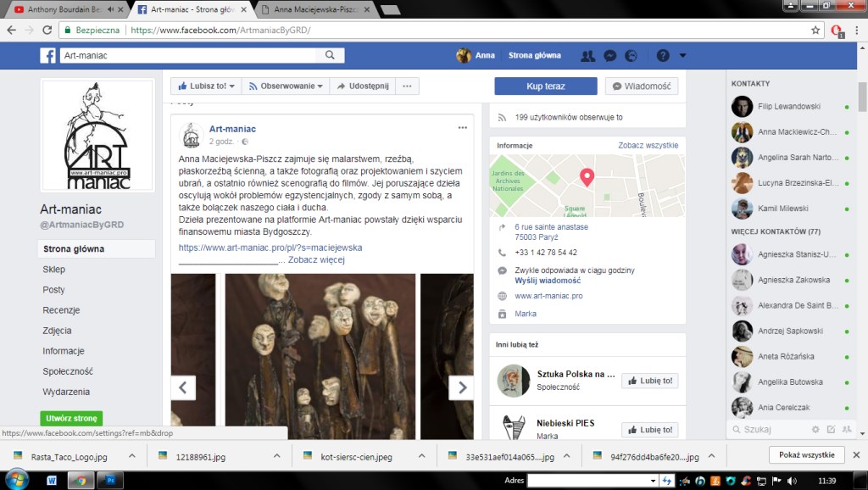Like the Sztuka Polska na... page

649,381
